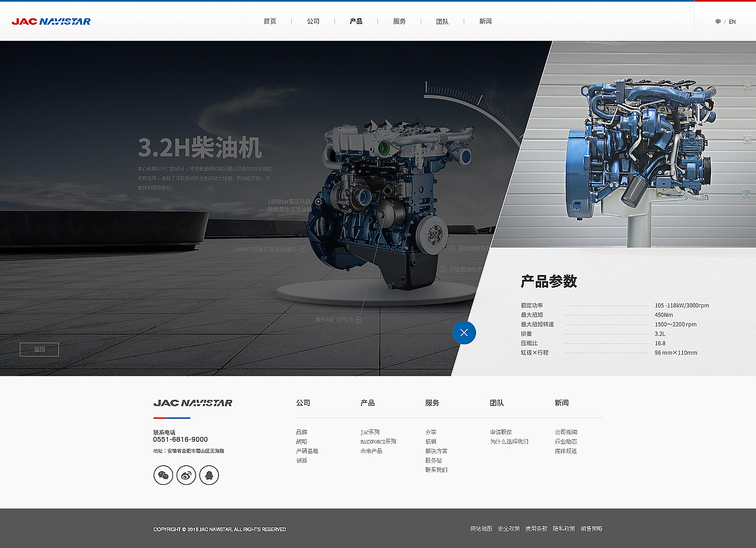The width and height of the screenshot is (756, 548).
Task: Open footer link 公司新闻
Action: pyautogui.click(x=566, y=432)
